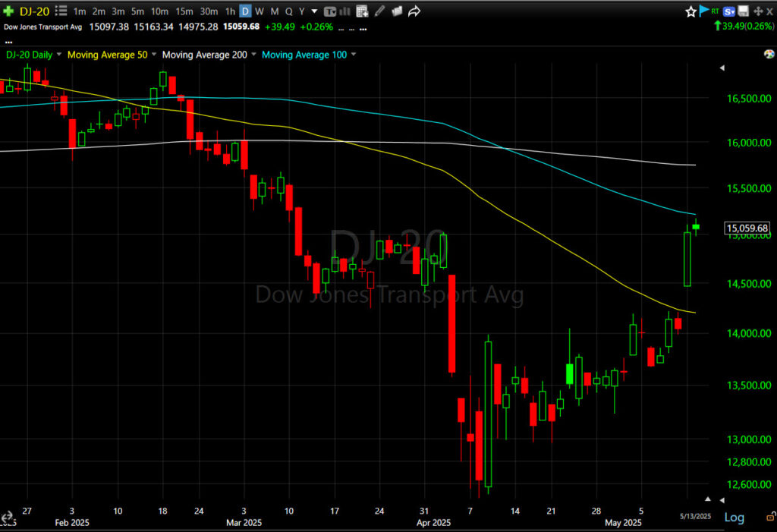Switch to the Q quarterly timeframe
The height and width of the screenshot is (532, 777).
[289, 11]
